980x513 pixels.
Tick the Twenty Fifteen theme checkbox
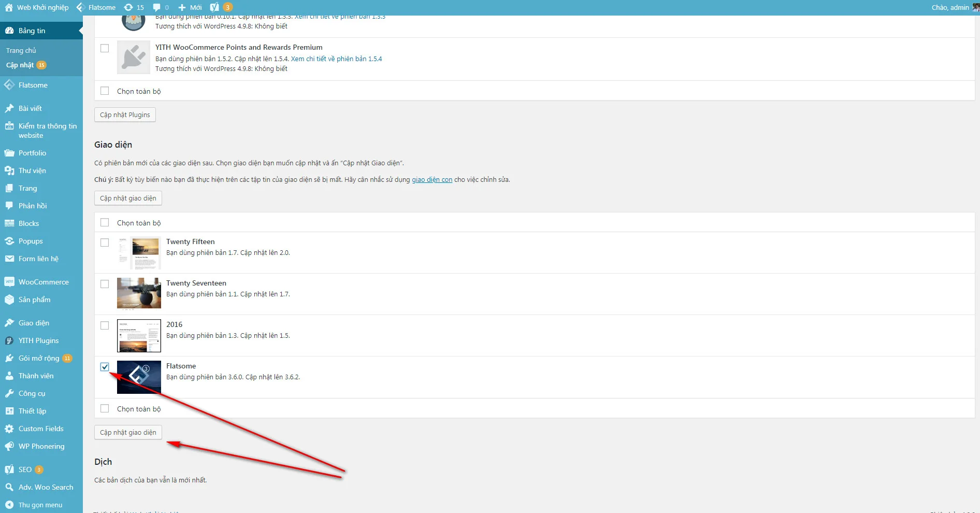[105, 243]
